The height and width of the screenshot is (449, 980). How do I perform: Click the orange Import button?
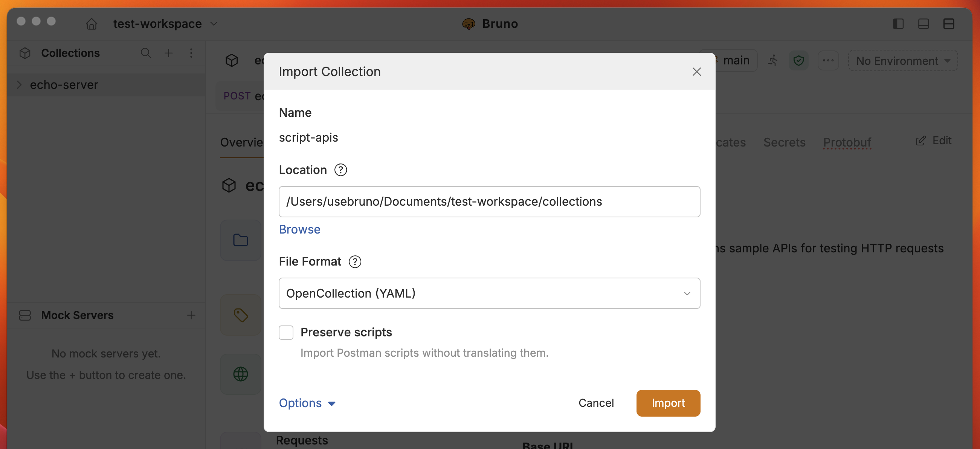click(668, 403)
